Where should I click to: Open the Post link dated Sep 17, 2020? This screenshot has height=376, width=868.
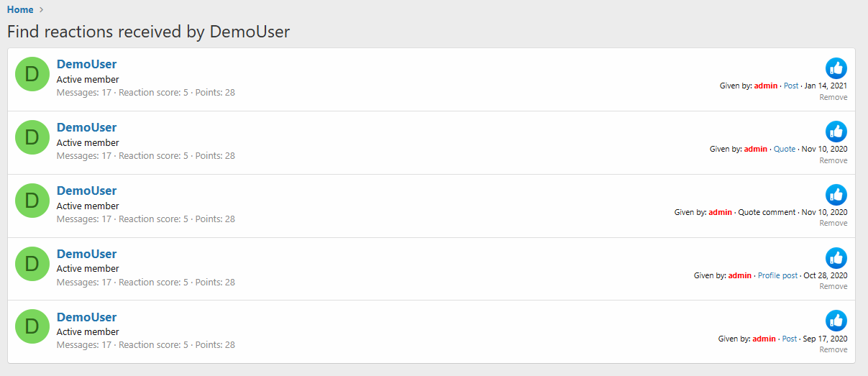tap(790, 339)
